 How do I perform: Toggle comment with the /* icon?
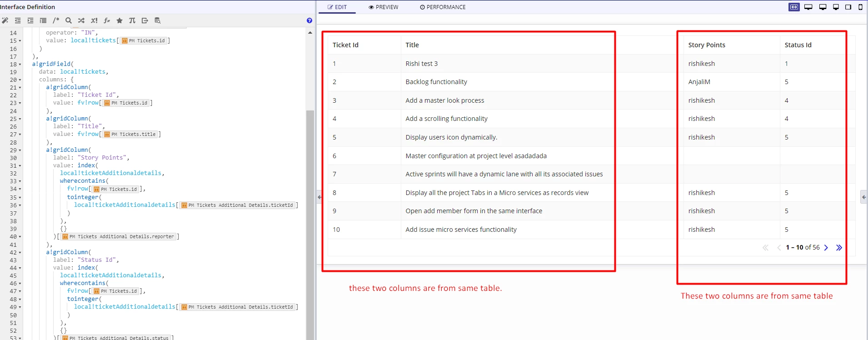[x=56, y=20]
